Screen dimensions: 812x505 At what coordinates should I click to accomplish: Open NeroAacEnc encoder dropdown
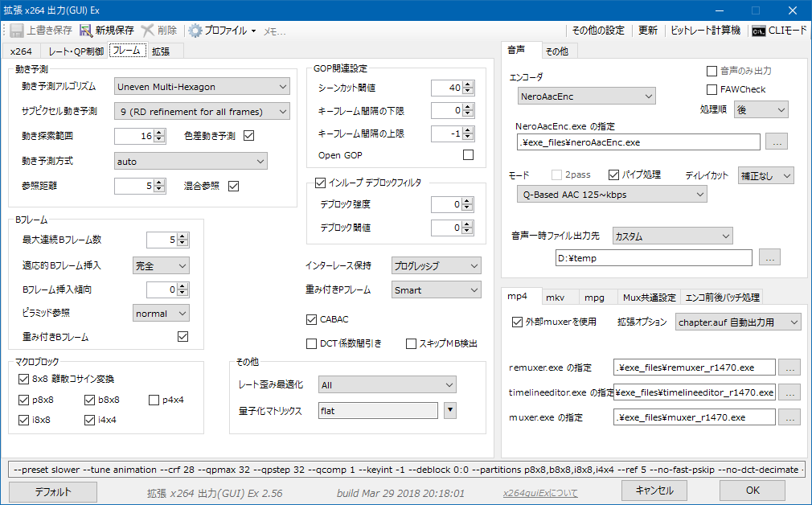(586, 96)
